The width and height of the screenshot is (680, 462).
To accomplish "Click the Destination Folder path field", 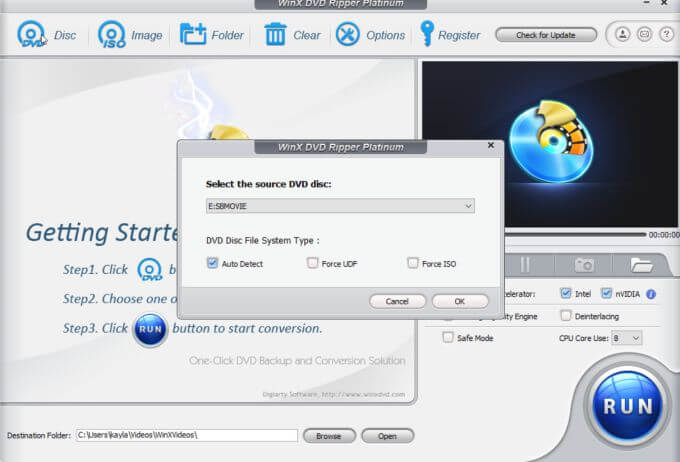I will tap(186, 435).
